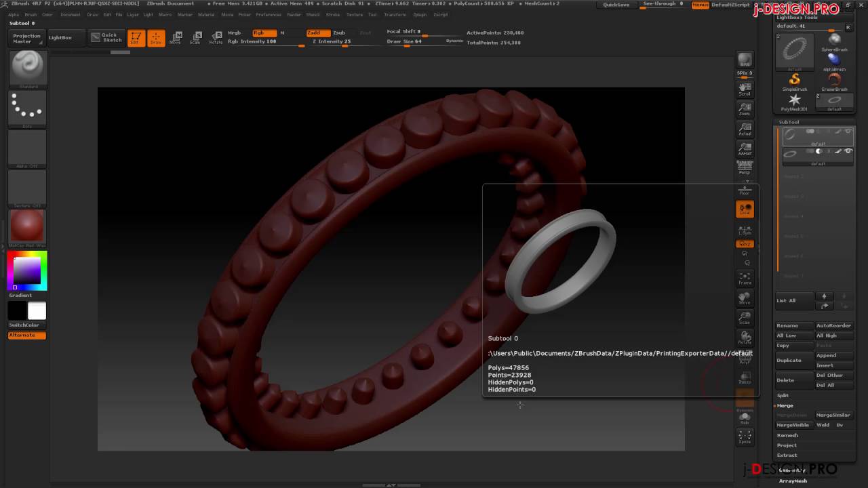Enable Zsub sculpt mode
The width and height of the screenshot is (868, 488).
pyautogui.click(x=339, y=33)
